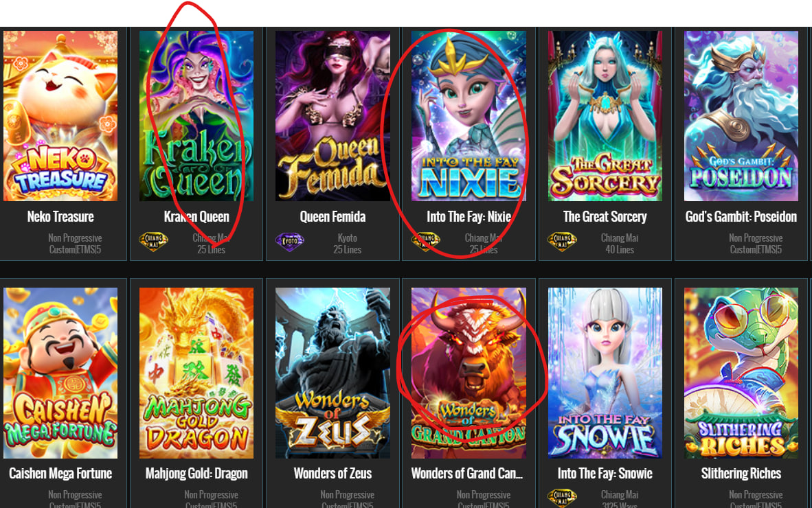812x508 pixels.
Task: Open Wonders of Grand Canyon buffalo artwork
Action: click(469, 373)
